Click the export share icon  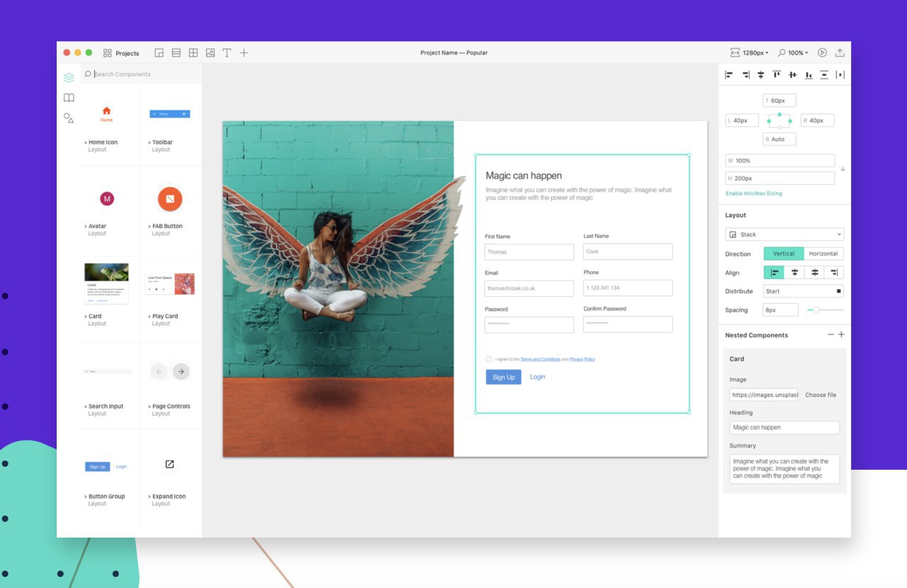pyautogui.click(x=840, y=52)
